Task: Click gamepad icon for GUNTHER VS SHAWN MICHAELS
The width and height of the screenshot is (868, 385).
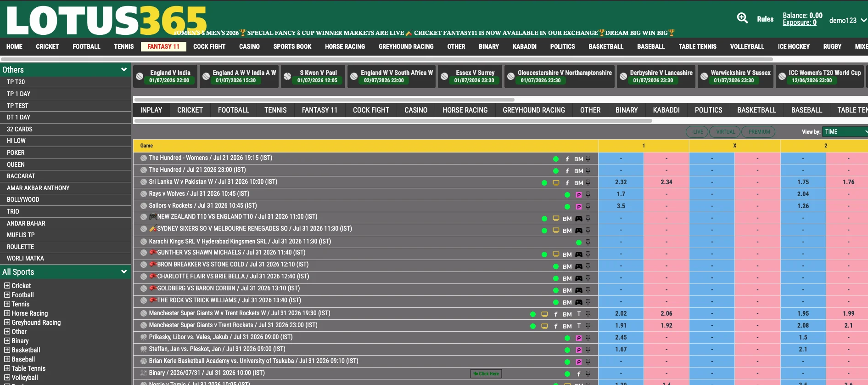Action: (x=579, y=255)
